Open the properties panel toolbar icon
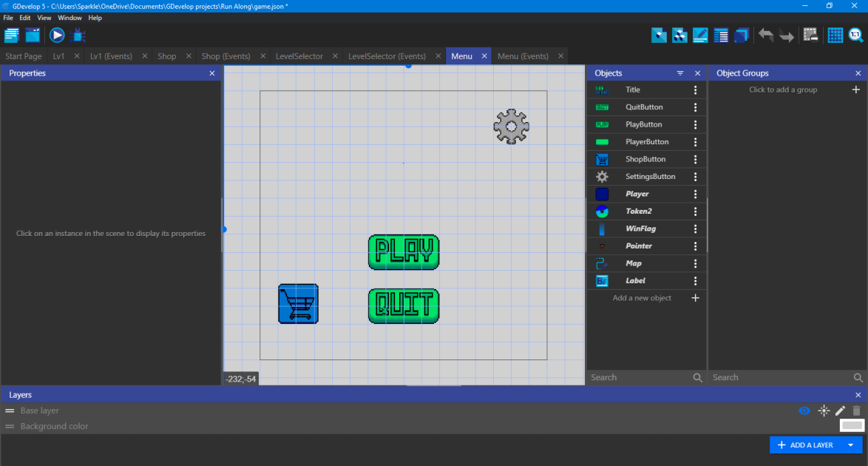Viewport: 868px width, 466px height. (700, 36)
